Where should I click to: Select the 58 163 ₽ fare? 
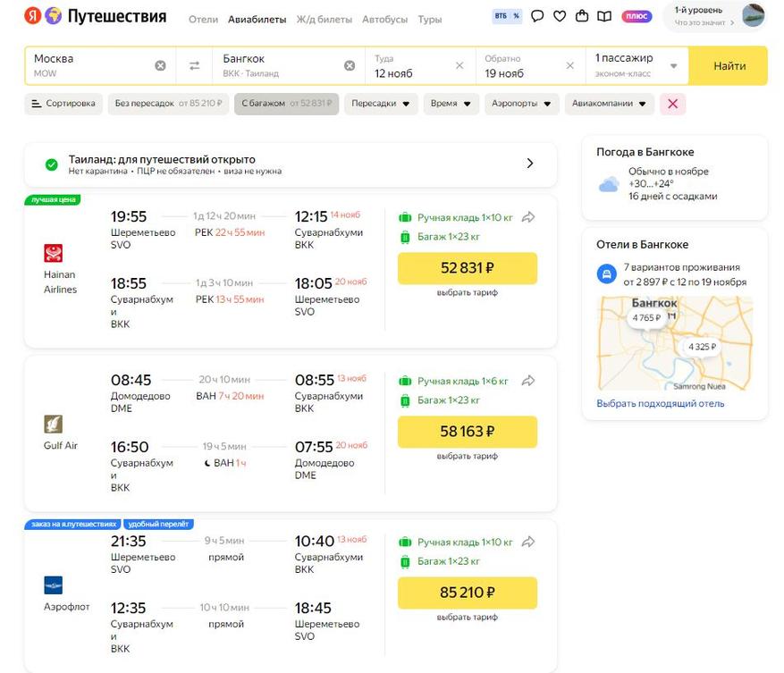(x=467, y=432)
